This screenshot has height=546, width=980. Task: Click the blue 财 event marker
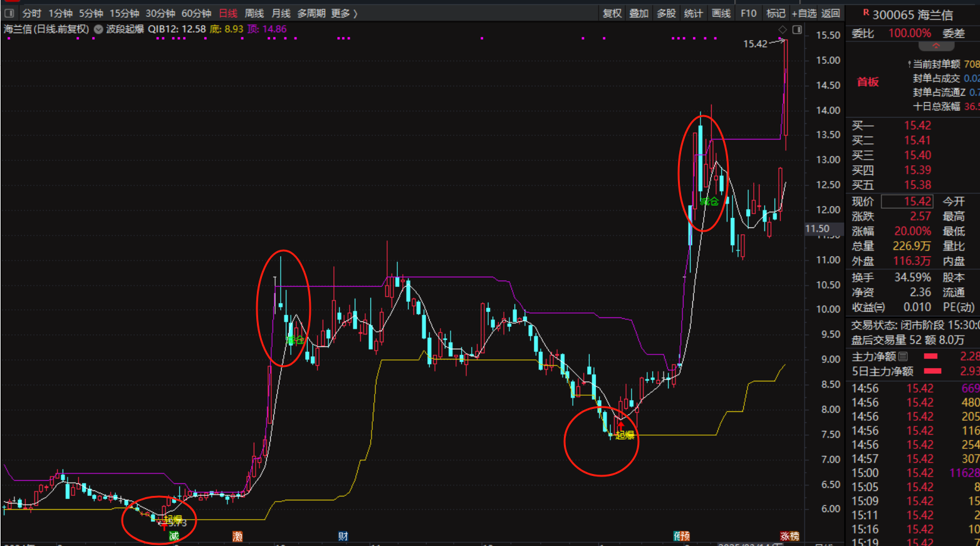[343, 536]
